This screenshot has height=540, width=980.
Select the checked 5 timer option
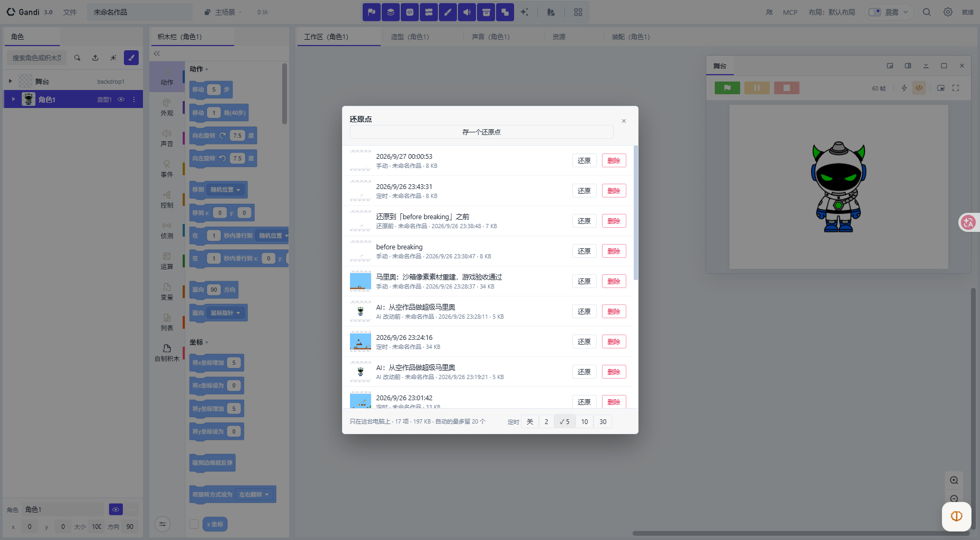coord(564,421)
